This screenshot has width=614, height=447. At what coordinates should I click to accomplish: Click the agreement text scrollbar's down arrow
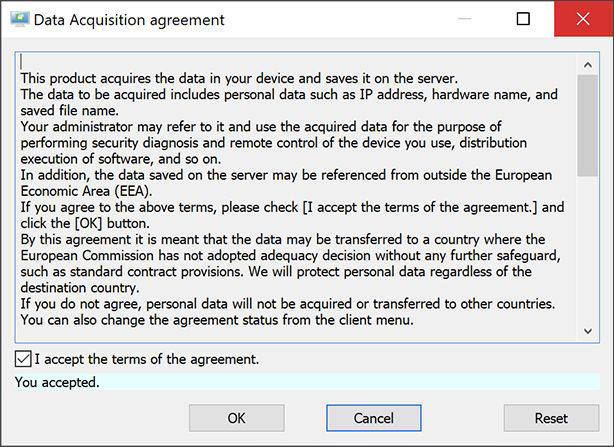(588, 331)
